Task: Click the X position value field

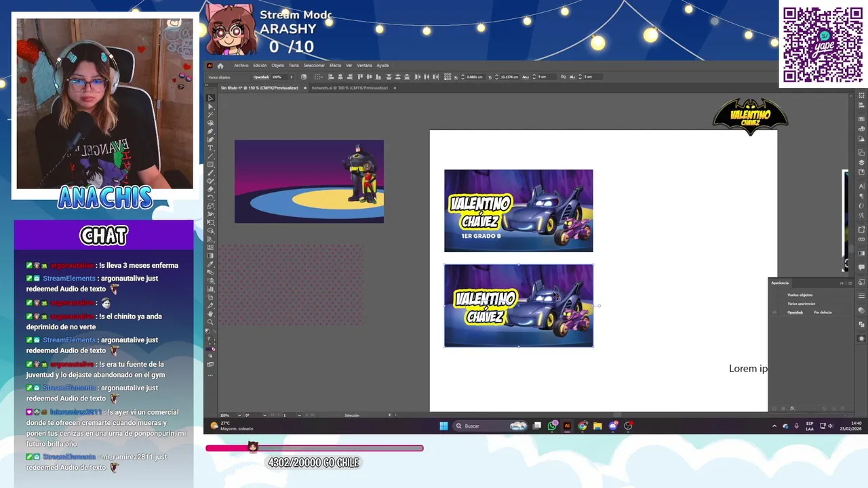Action: click(476, 77)
